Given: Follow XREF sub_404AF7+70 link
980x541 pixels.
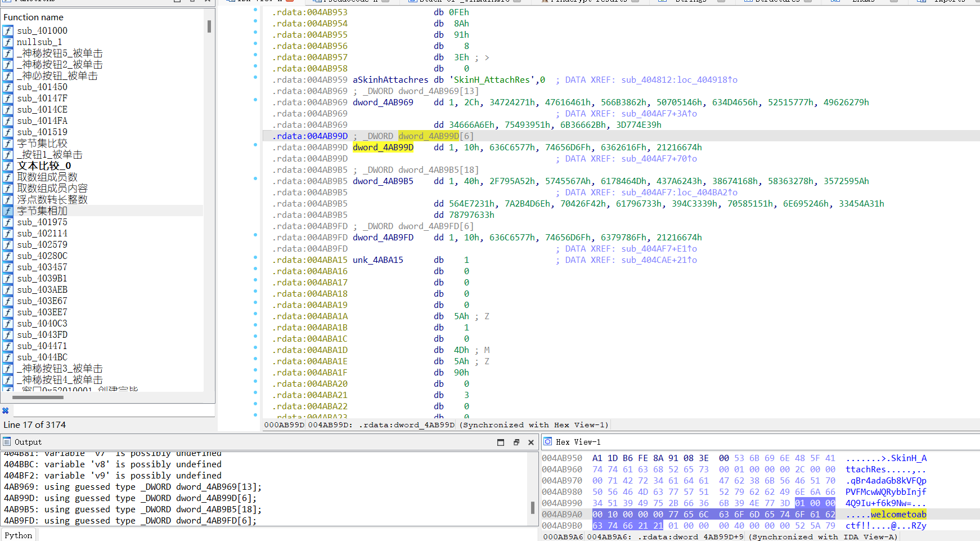Looking at the screenshot, I should (659, 159).
